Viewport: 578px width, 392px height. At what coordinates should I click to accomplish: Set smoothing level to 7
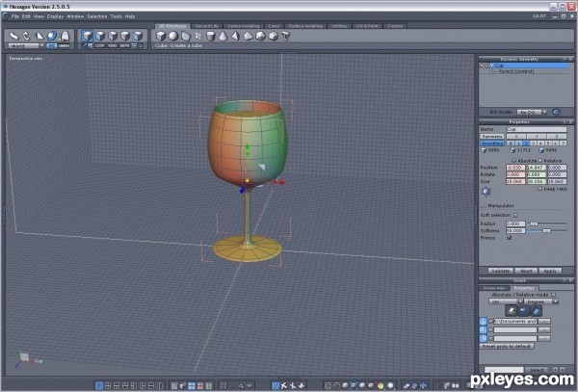[x=564, y=144]
